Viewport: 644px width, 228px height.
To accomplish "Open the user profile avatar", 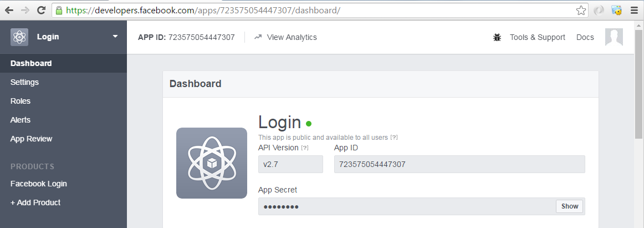I will point(614,37).
